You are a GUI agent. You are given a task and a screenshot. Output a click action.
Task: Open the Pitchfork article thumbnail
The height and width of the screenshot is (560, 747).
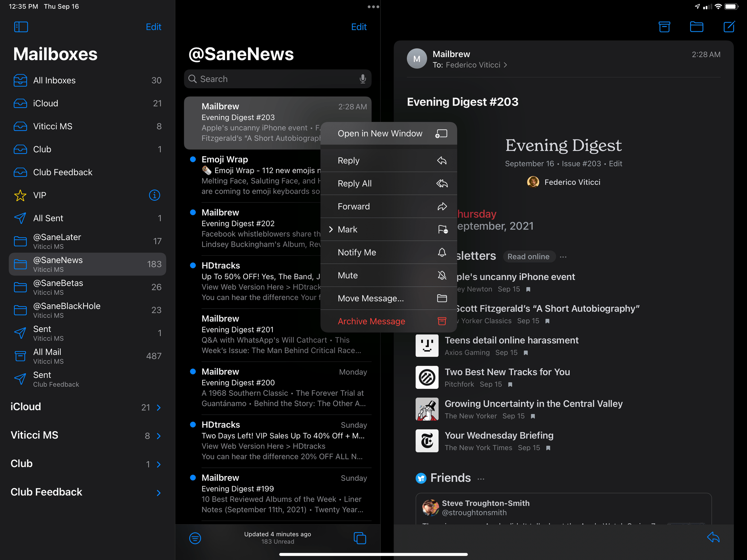pyautogui.click(x=427, y=377)
